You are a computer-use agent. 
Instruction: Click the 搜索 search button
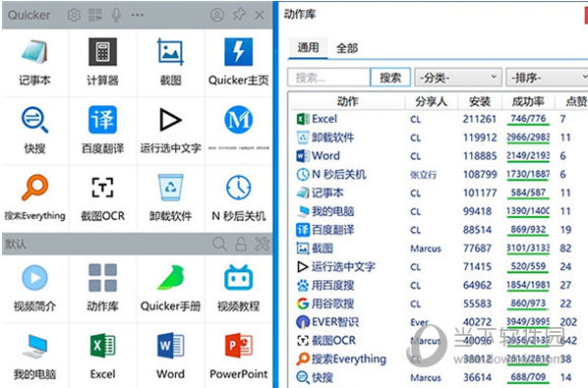pyautogui.click(x=390, y=78)
